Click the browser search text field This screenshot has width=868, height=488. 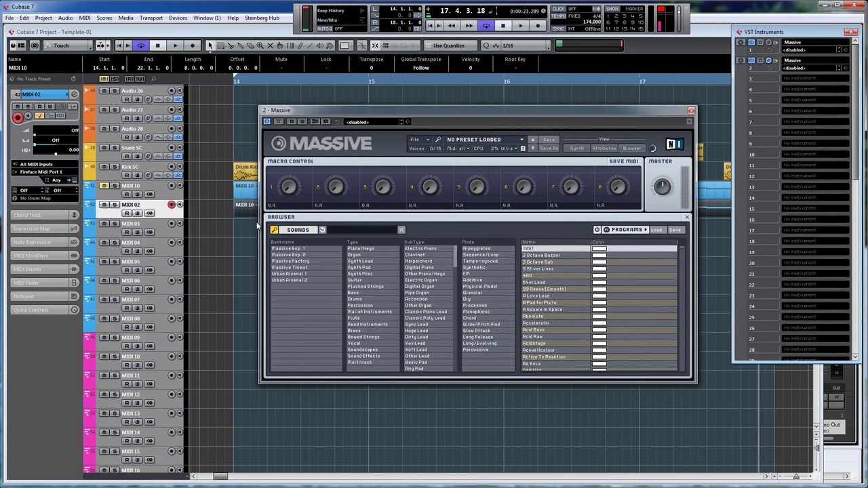362,230
